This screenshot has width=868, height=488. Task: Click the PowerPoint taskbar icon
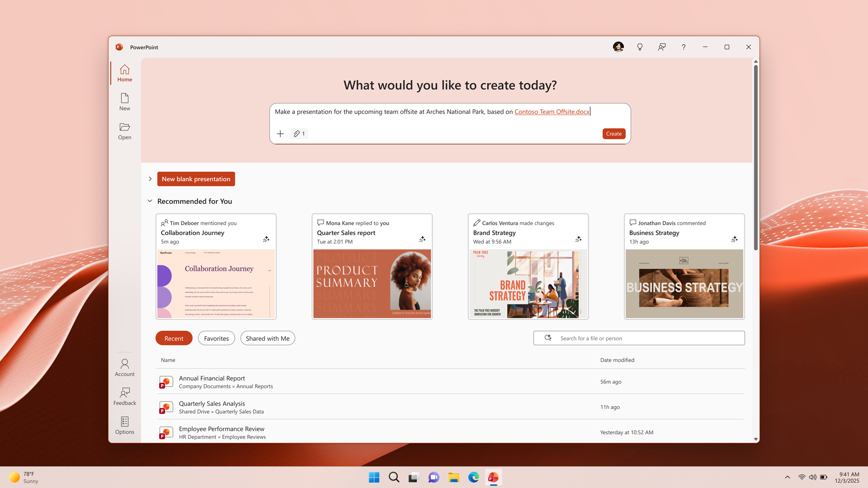tap(493, 477)
